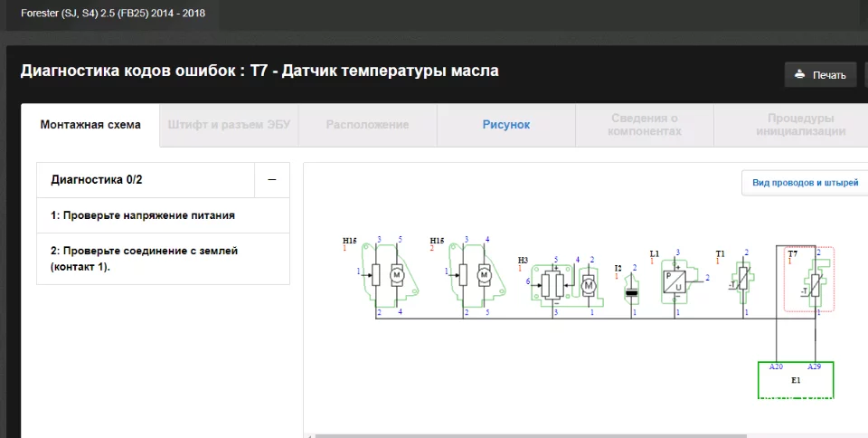The image size is (868, 438).
Task: Select the T7 oil temperature sensor symbol
Action: [x=808, y=280]
